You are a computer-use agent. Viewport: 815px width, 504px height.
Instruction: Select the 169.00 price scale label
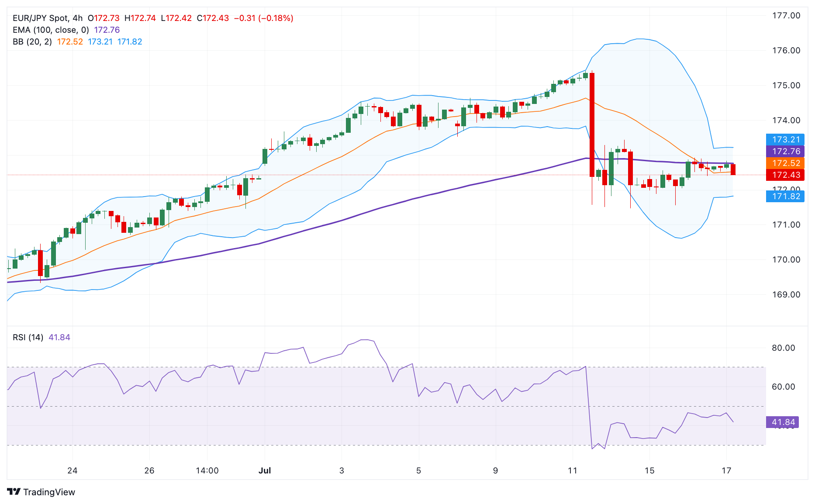[786, 294]
